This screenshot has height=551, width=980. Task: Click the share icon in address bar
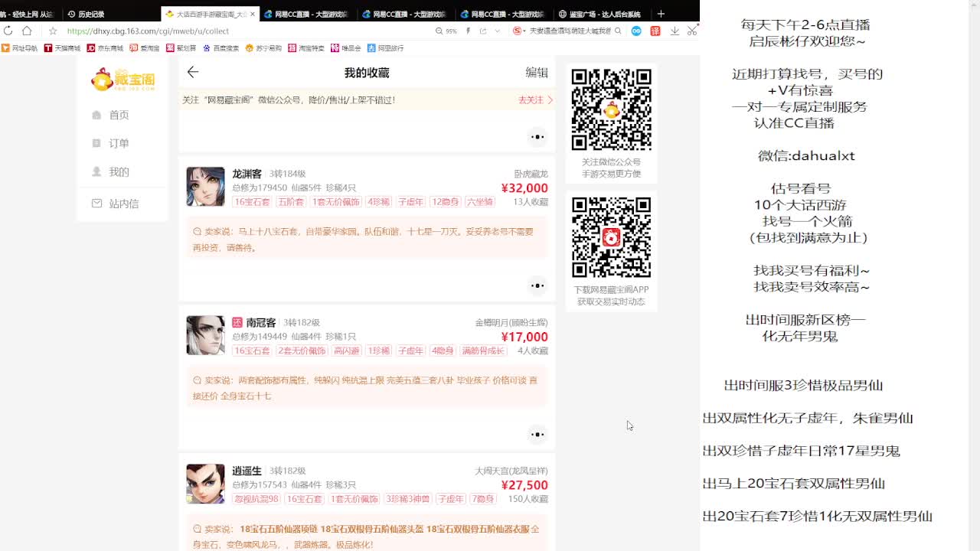point(483,31)
